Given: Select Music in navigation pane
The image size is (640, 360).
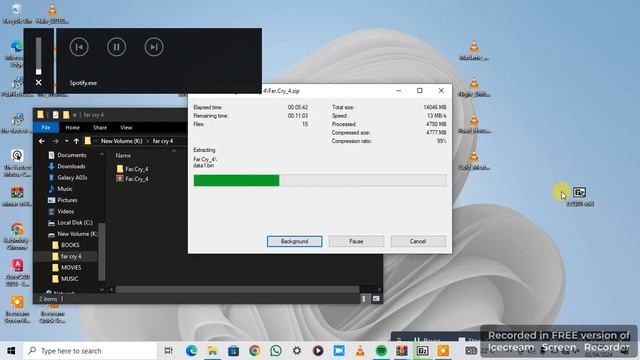Looking at the screenshot, I should pyautogui.click(x=65, y=189).
